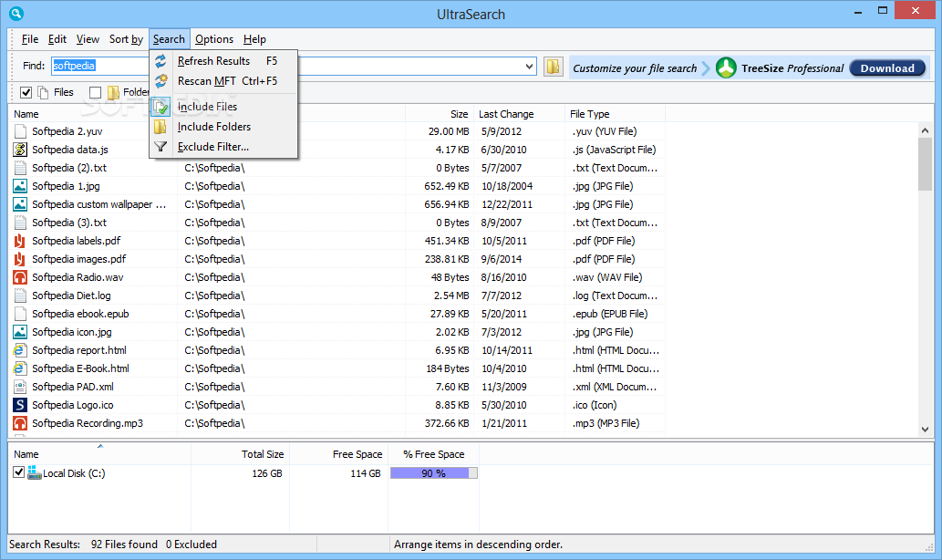Click the TreeSize green tree logo
The width and height of the screenshot is (942, 560).
click(726, 67)
